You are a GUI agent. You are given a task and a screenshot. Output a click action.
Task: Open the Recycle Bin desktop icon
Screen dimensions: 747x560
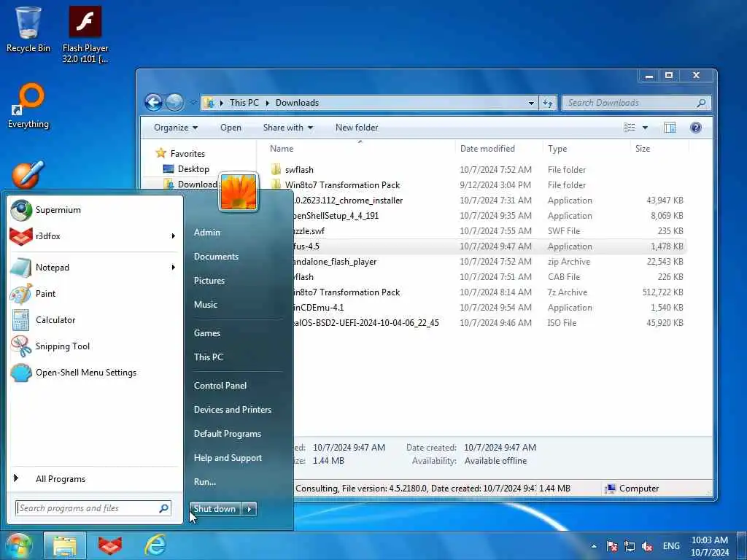[x=28, y=29]
